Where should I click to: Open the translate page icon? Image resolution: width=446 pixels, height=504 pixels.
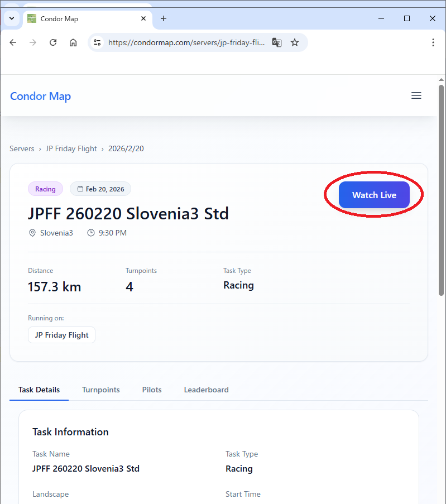pyautogui.click(x=277, y=42)
